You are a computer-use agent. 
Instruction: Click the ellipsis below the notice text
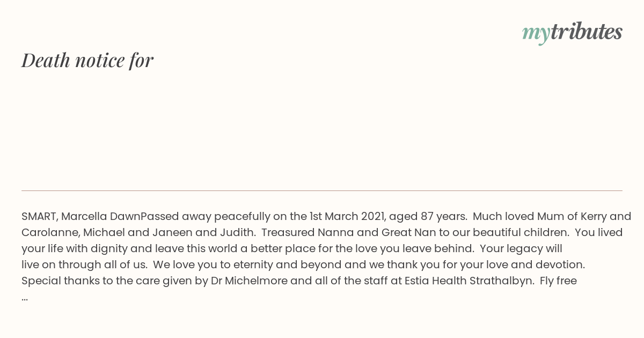tap(25, 297)
